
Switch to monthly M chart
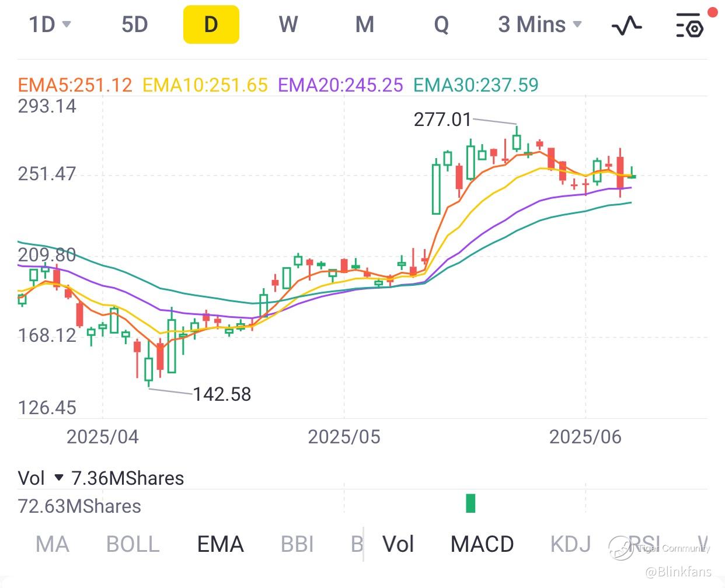pos(365,24)
